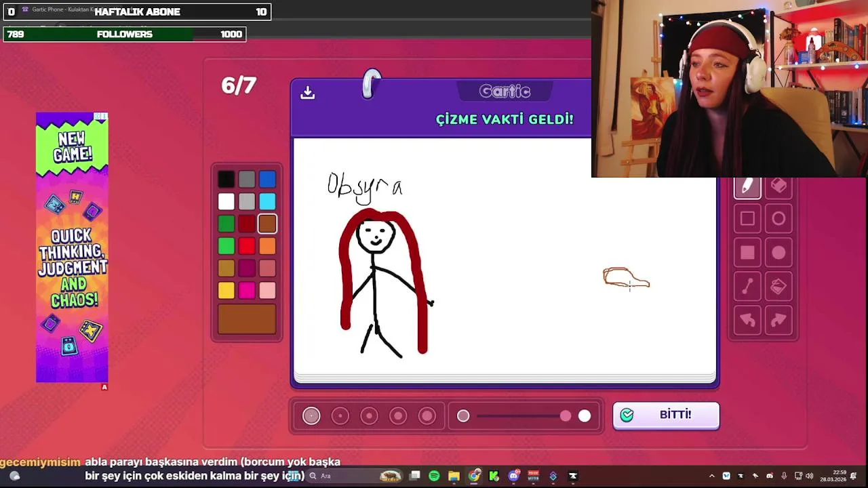Open the network icon in system tray
Screen dimensions: 868x488
click(798, 476)
